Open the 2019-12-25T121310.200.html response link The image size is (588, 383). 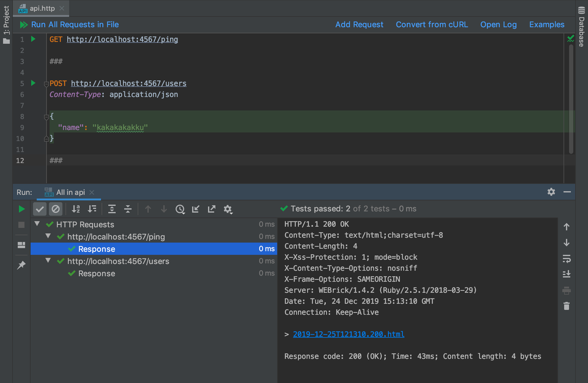pyautogui.click(x=348, y=334)
